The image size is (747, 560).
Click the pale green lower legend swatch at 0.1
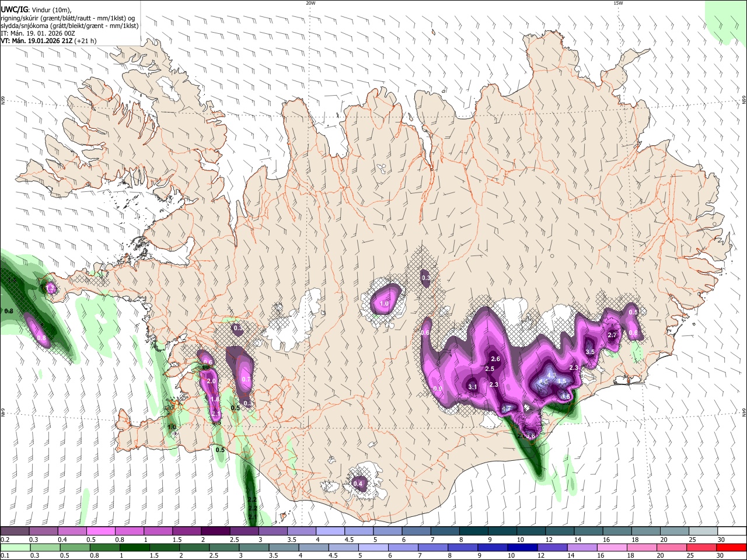(15, 547)
